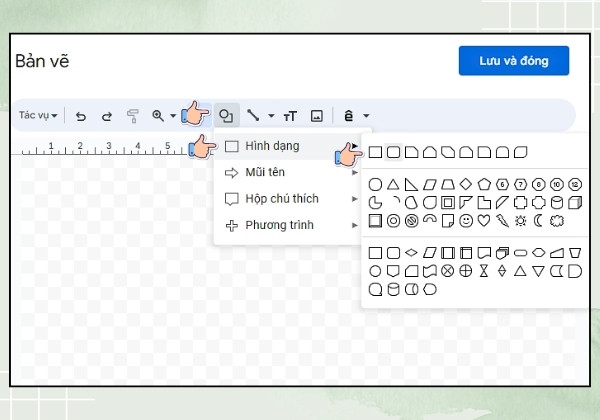The image size is (600, 420).
Task: Insert the dodecagon shape labeled 12
Action: pos(575,184)
